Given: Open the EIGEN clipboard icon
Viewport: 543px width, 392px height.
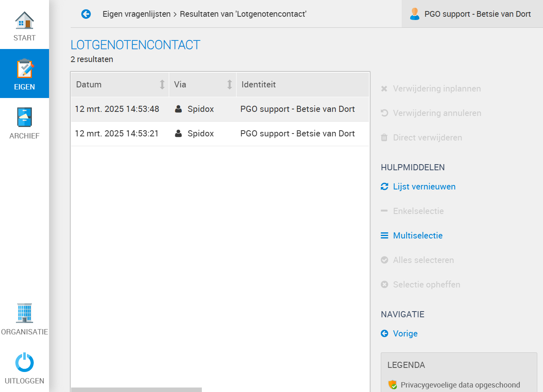Looking at the screenshot, I should pyautogui.click(x=25, y=69).
